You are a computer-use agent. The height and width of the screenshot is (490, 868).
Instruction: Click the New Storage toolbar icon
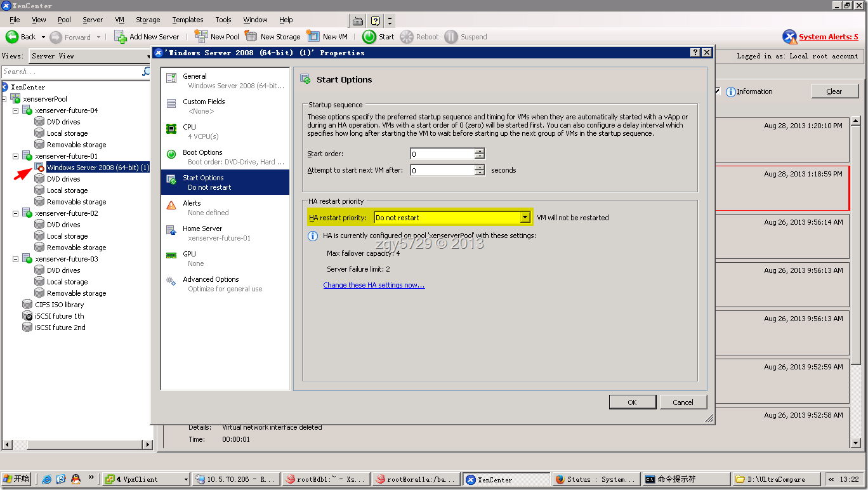[x=251, y=37]
